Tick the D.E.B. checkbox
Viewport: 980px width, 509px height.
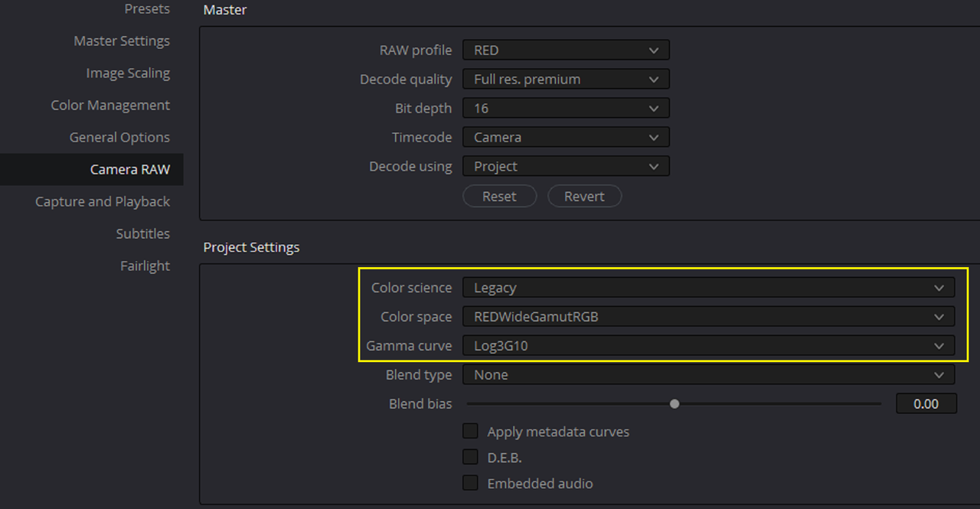click(x=470, y=458)
